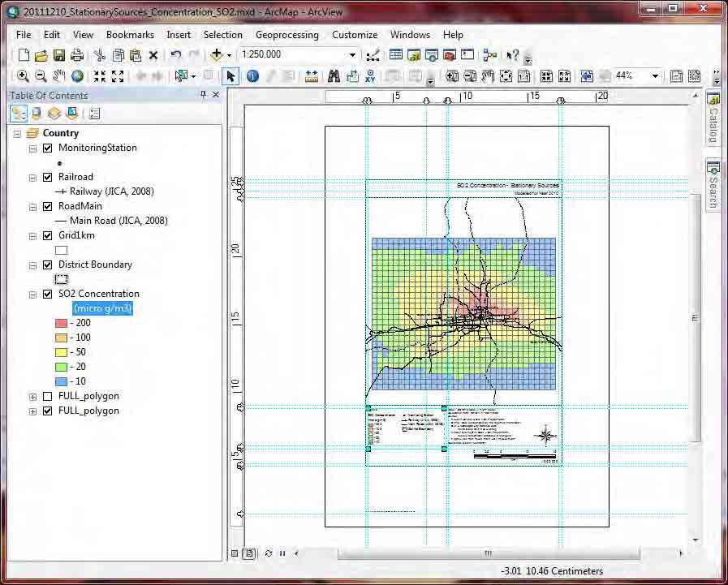Open the ModelBuilder window icon
Screen dimensions: 728x585
pyautogui.click(x=489, y=55)
